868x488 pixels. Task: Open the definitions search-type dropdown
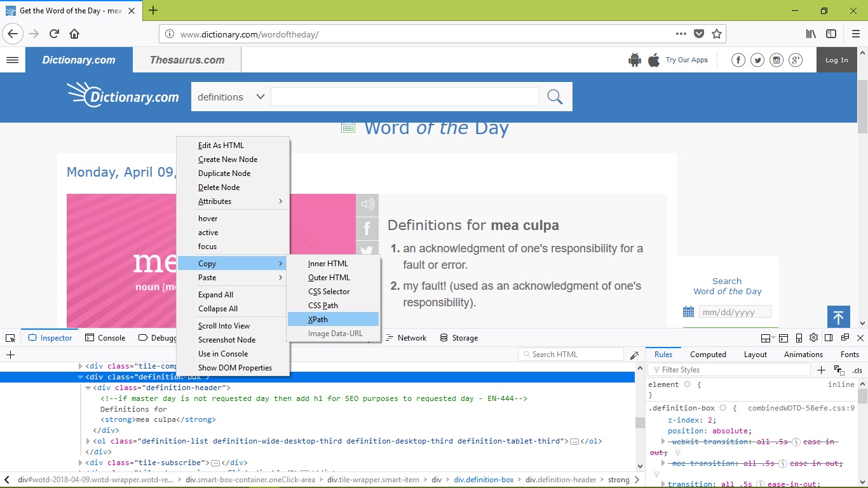231,97
